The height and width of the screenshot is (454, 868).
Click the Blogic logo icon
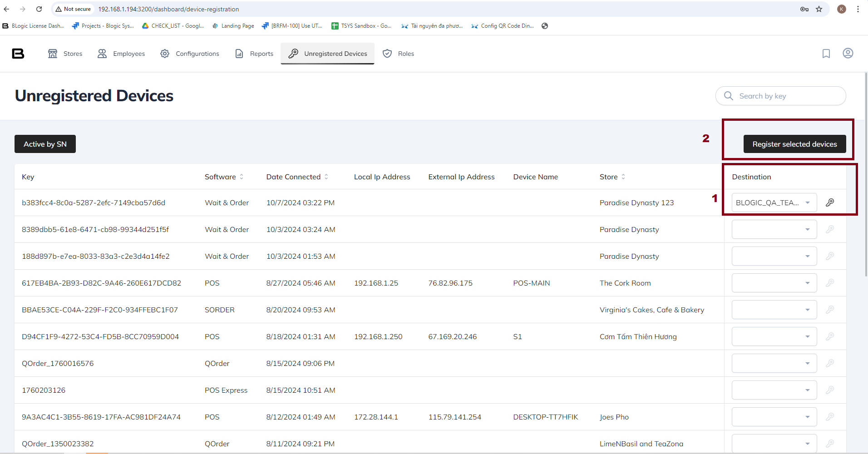tap(18, 54)
